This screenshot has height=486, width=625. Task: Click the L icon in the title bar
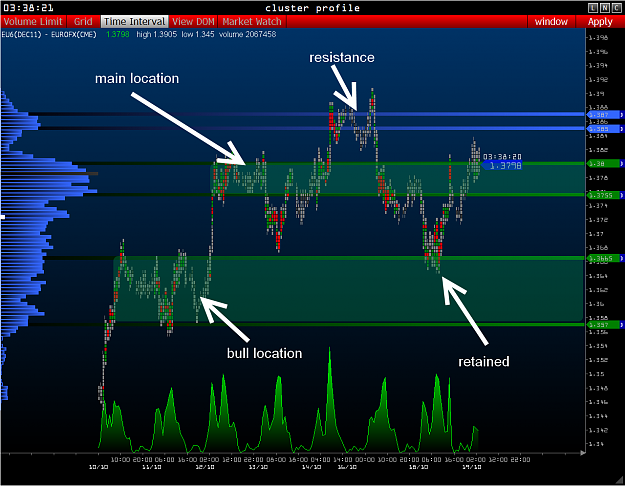tap(593, 8)
